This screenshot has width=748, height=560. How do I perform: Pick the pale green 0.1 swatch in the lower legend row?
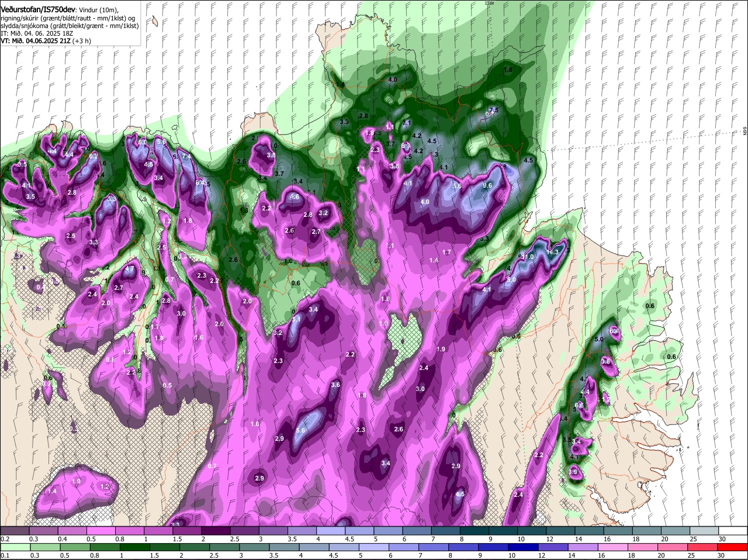click(x=15, y=547)
